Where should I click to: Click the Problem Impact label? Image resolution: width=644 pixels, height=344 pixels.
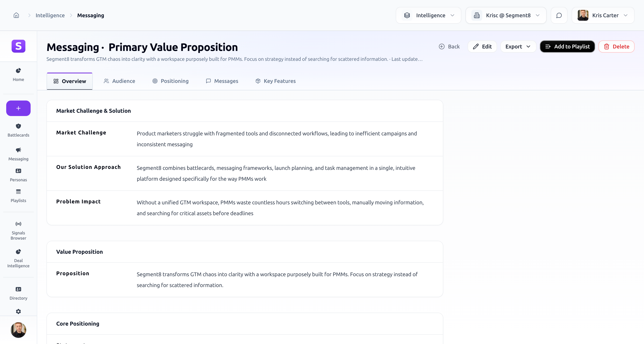[x=78, y=201]
